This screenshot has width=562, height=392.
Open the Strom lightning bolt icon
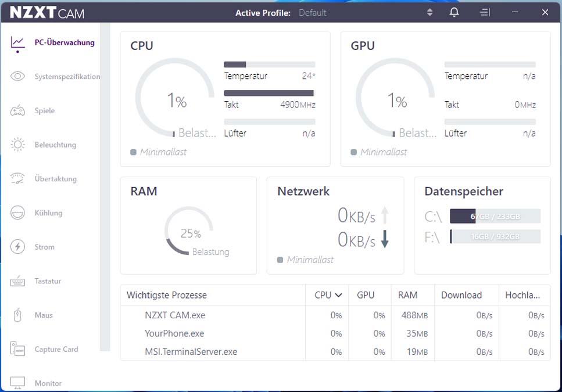click(x=17, y=247)
